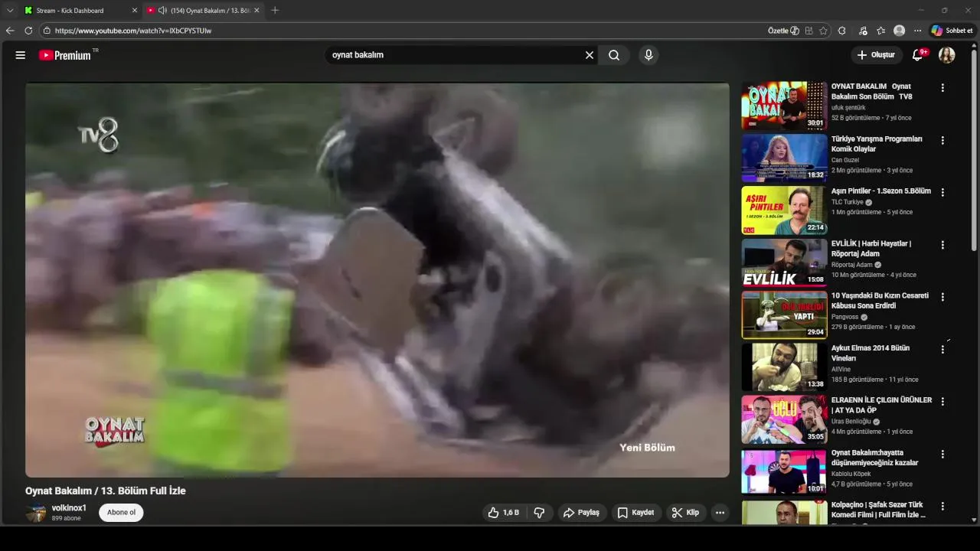980x551 pixels.
Task: Open ELRAENN İLE ÇILGIN ÜRÜNLER thumbnail
Action: (x=784, y=419)
